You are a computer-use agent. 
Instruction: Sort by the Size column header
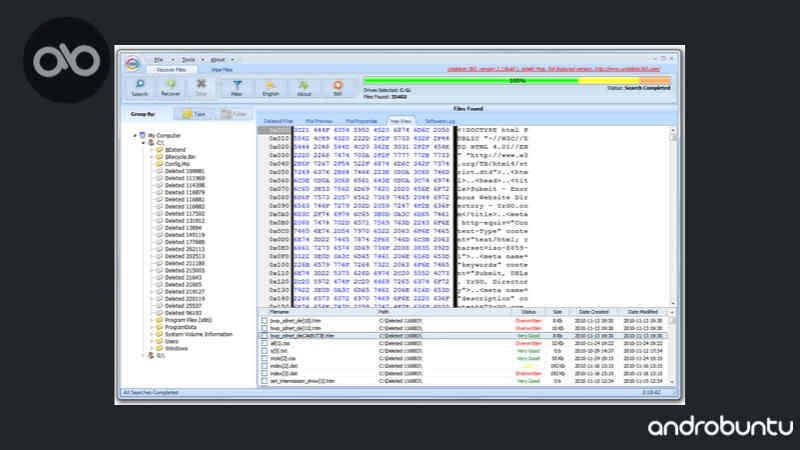pos(557,312)
